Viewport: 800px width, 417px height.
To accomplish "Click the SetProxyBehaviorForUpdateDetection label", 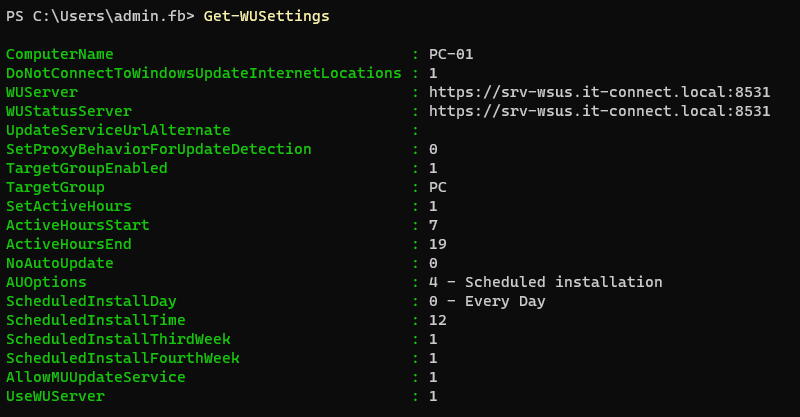I will click(159, 149).
